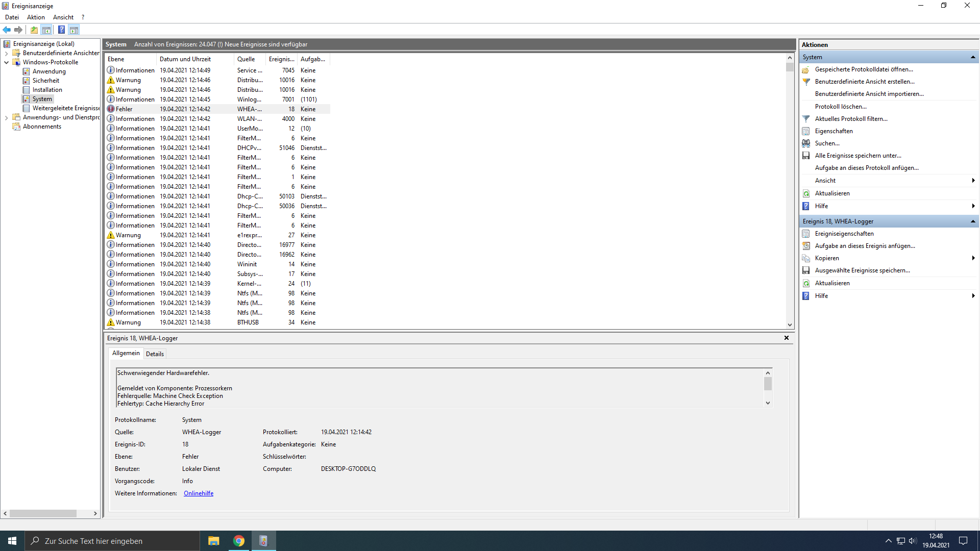The image size is (980, 551).
Task: Collapse the System actions section
Action: (x=973, y=57)
